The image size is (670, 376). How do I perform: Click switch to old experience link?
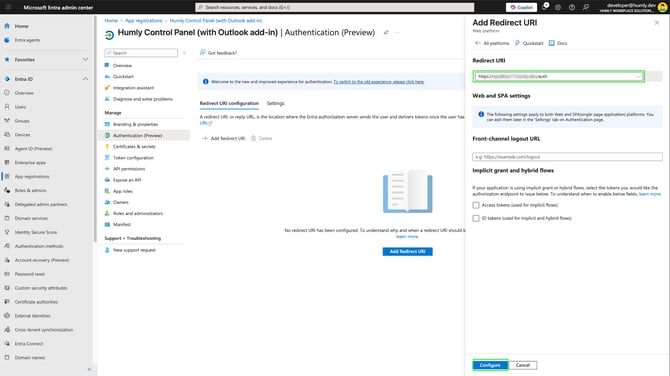click(x=379, y=82)
